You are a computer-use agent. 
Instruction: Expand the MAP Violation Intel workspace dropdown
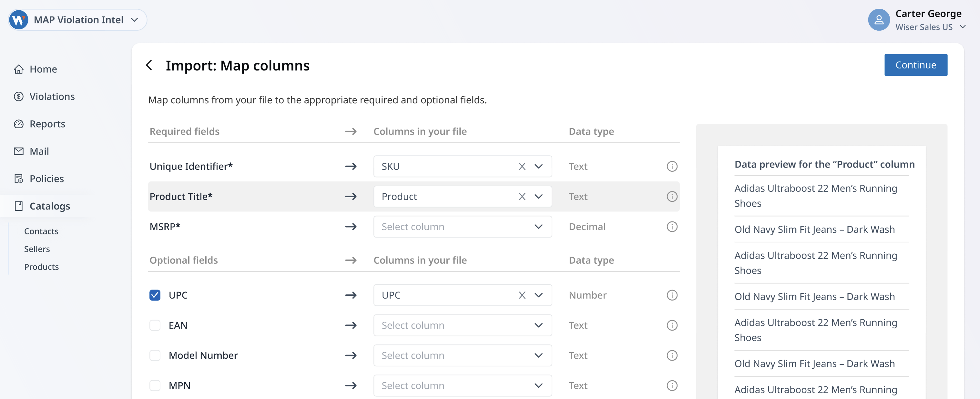(134, 19)
